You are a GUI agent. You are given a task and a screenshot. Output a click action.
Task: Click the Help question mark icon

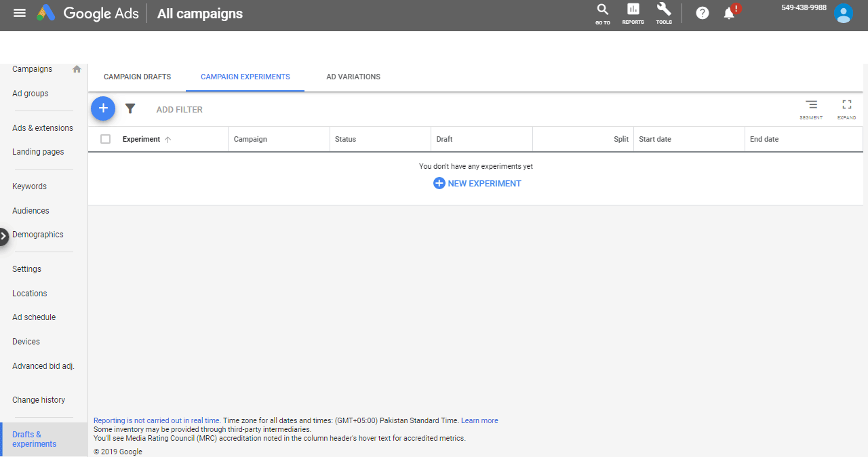pyautogui.click(x=703, y=13)
